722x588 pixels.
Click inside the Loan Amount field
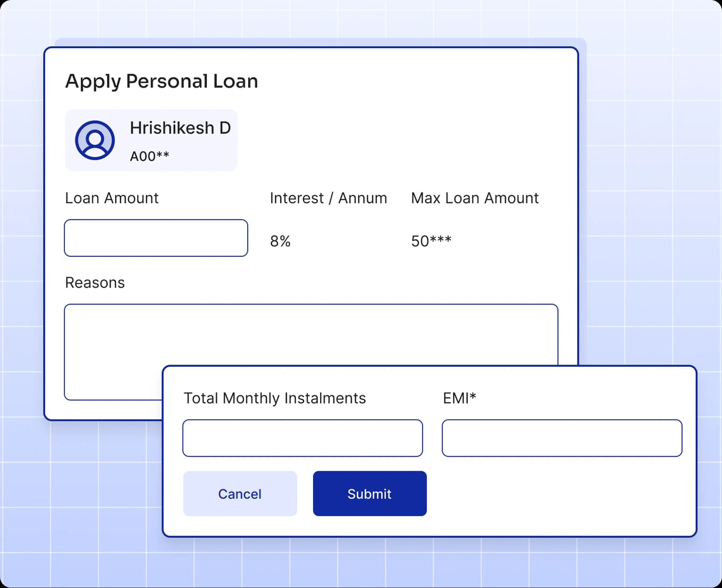pos(156,238)
